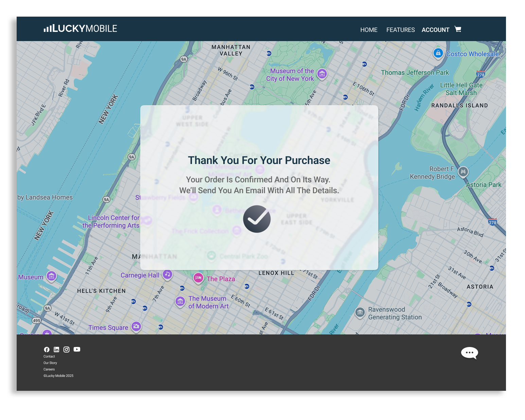Select Museum of the City marker icon
525x420 pixels.
(x=322, y=74)
